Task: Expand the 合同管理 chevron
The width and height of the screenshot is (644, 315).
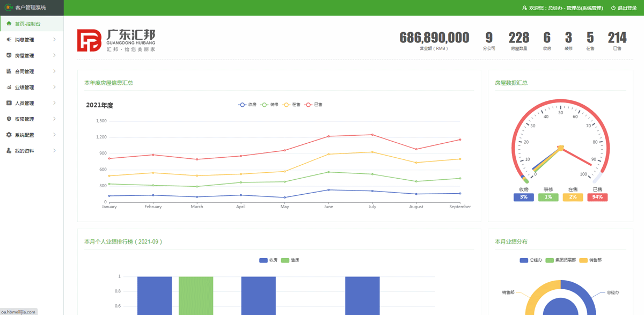Action: [x=54, y=71]
